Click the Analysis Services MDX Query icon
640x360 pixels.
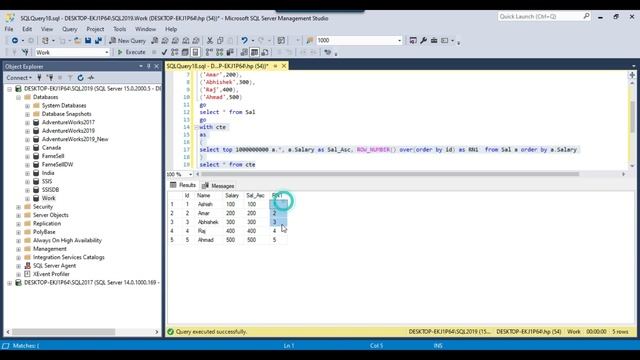point(165,40)
